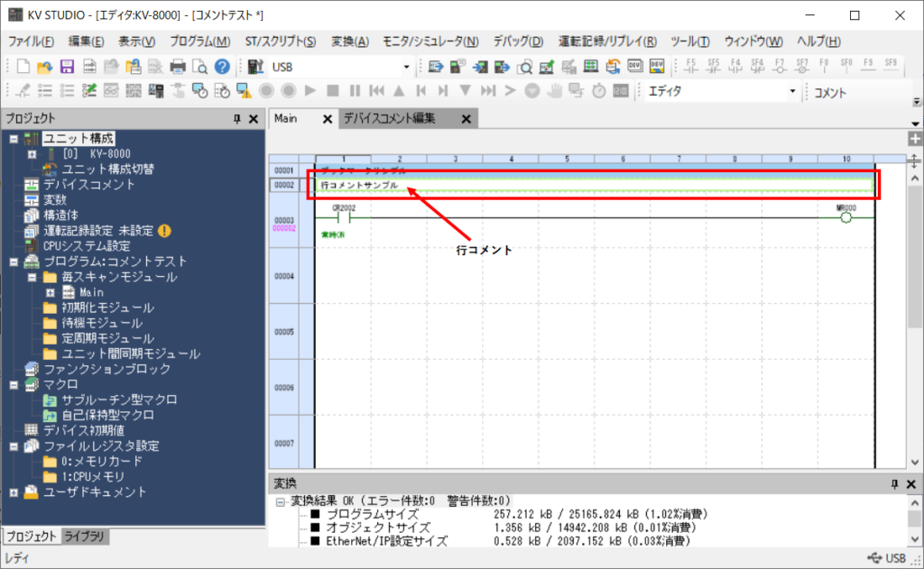Viewport: 924px width, 569px height.
Task: Click the USB status indicator in status bar
Action: (x=889, y=558)
